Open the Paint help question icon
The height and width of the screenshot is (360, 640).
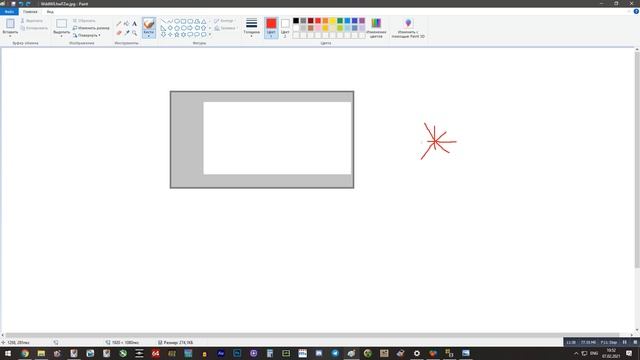click(636, 11)
